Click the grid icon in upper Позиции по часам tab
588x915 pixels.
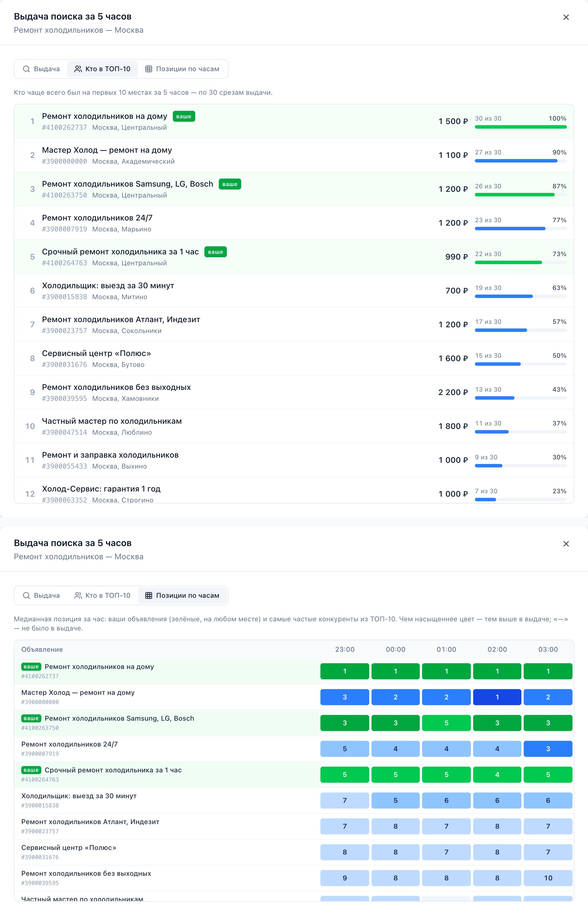click(x=148, y=69)
